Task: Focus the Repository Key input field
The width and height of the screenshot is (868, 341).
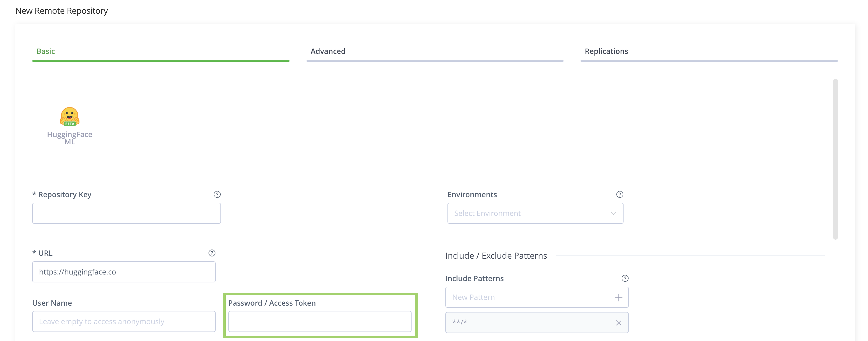Action: tap(126, 213)
